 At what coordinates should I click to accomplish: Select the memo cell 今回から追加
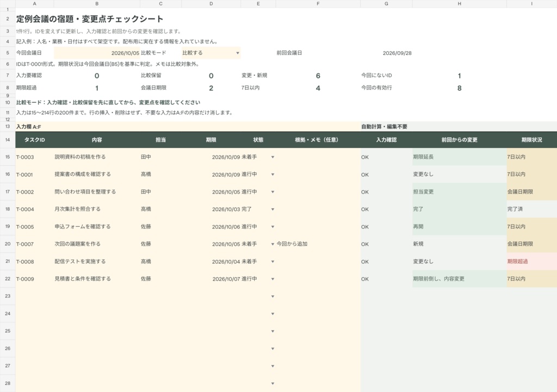(318, 244)
